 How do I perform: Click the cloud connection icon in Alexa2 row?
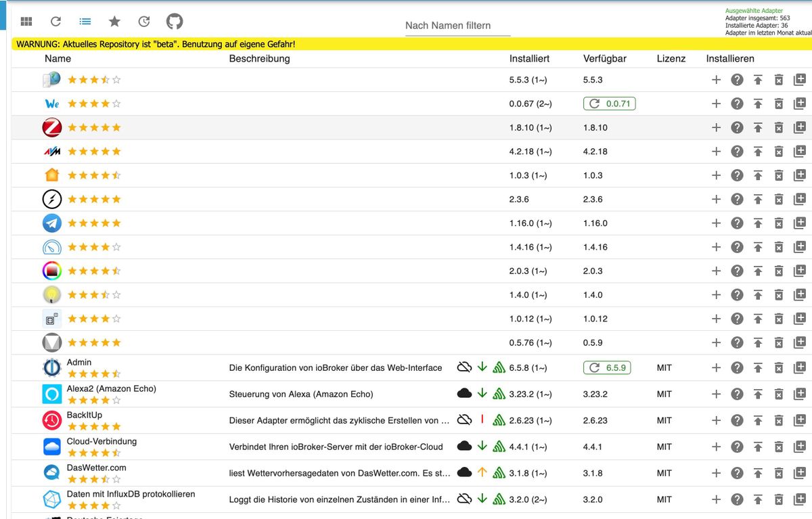(x=464, y=394)
